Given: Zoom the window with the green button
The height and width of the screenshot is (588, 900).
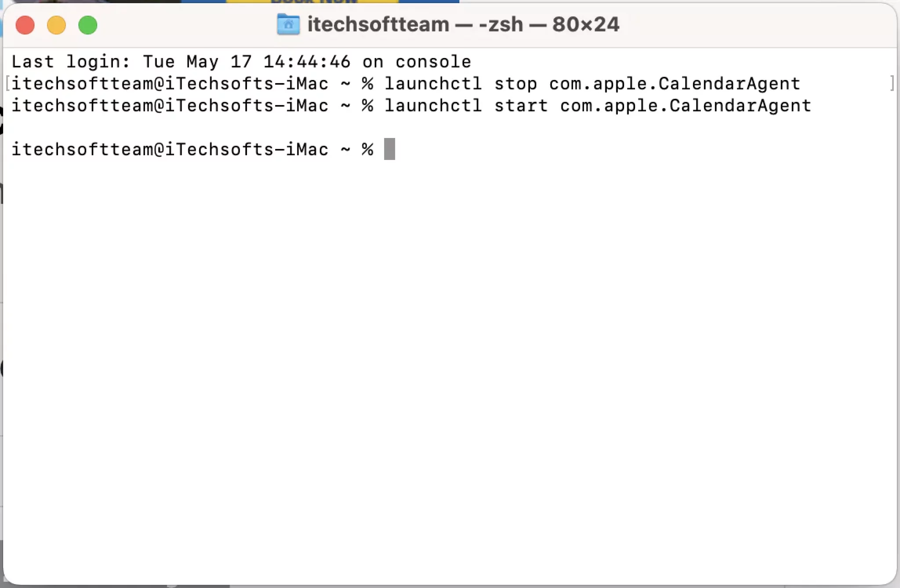Looking at the screenshot, I should 87,25.
